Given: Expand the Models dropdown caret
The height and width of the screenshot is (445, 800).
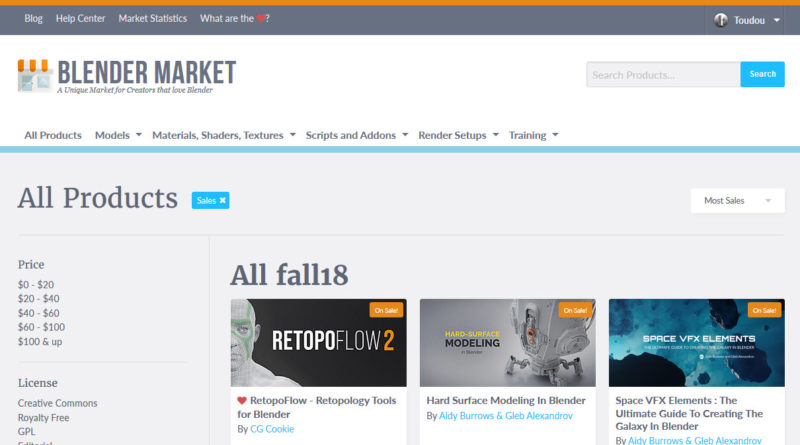Looking at the screenshot, I should click(x=139, y=135).
